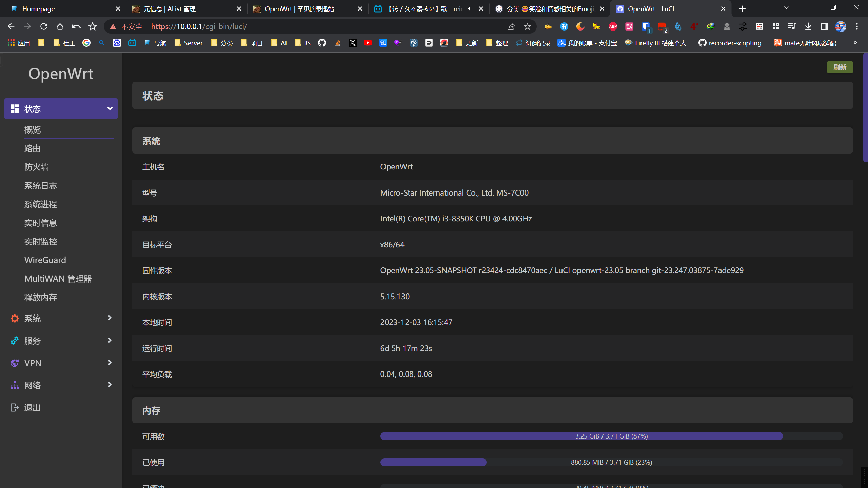Click the 释放内存 free memory link
This screenshot has height=488, width=868.
click(x=41, y=297)
